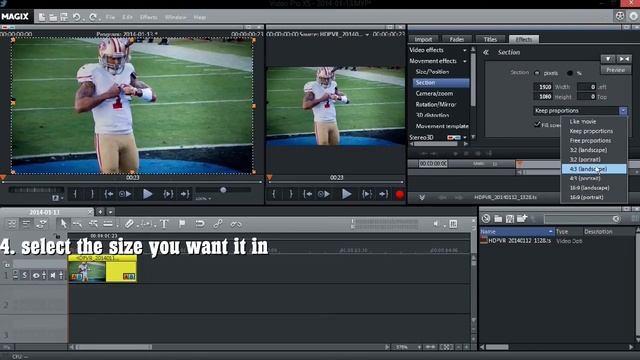Select the razor cut tool in timeline toolbar

click(129, 224)
